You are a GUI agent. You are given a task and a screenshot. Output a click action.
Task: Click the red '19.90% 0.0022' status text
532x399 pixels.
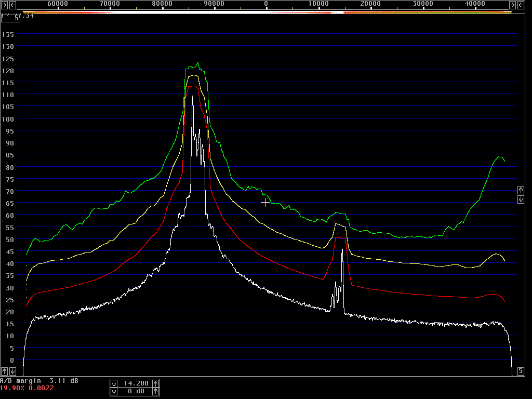pos(27,388)
